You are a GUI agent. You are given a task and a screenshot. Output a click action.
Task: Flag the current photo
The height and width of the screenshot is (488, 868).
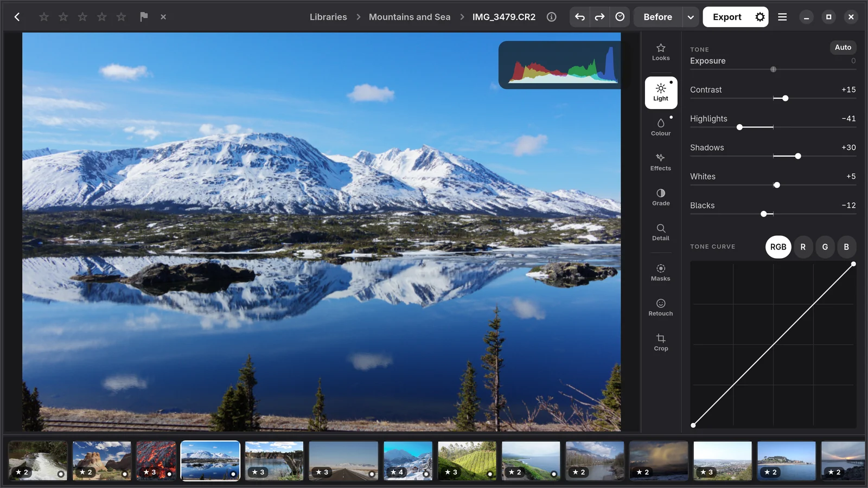click(144, 17)
